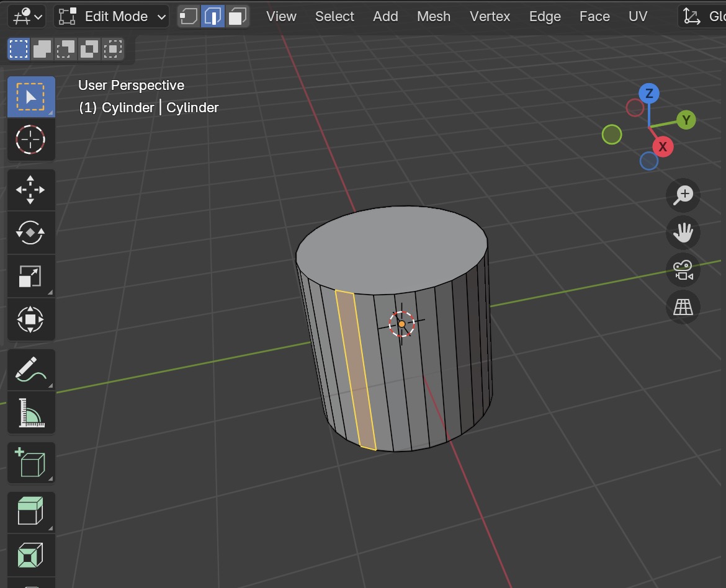Select the Measure tool

tap(31, 412)
